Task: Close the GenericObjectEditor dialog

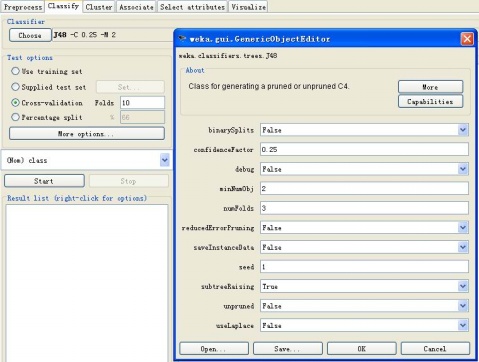Action: (467, 39)
